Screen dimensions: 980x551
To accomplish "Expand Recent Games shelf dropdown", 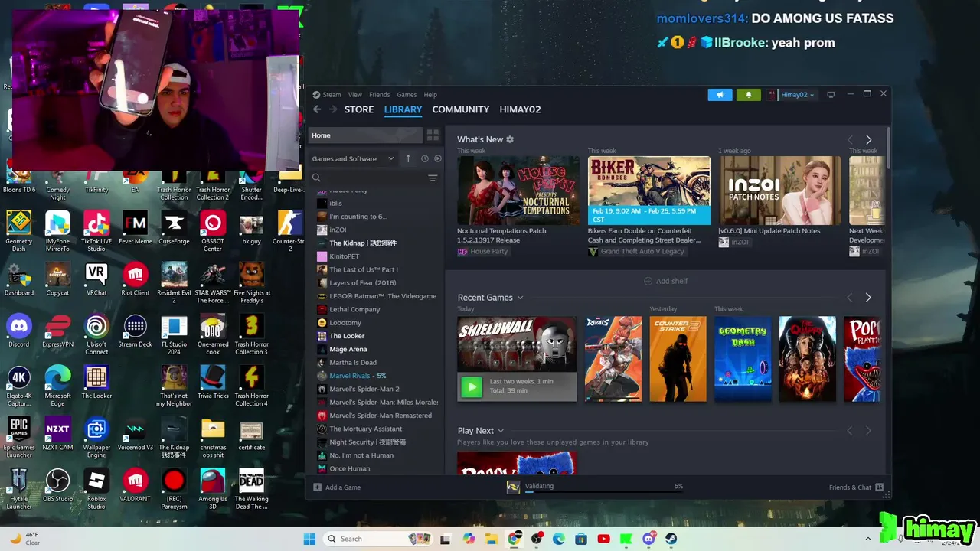I will click(x=521, y=298).
